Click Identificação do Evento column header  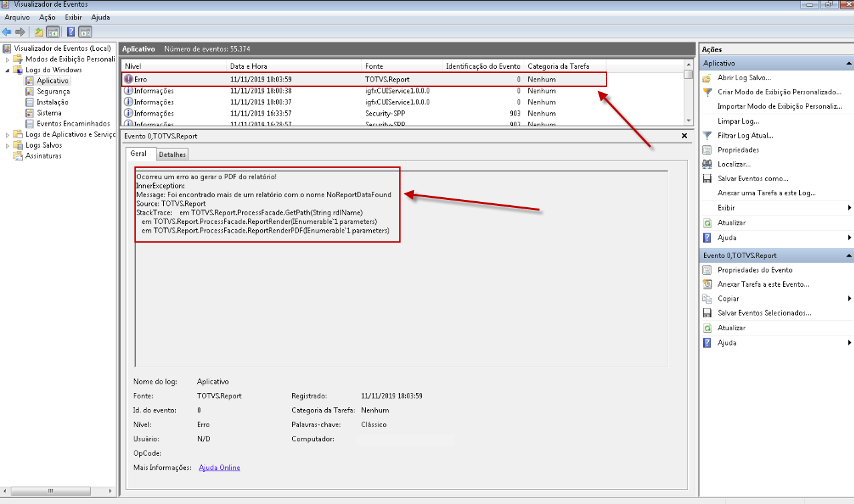(483, 66)
